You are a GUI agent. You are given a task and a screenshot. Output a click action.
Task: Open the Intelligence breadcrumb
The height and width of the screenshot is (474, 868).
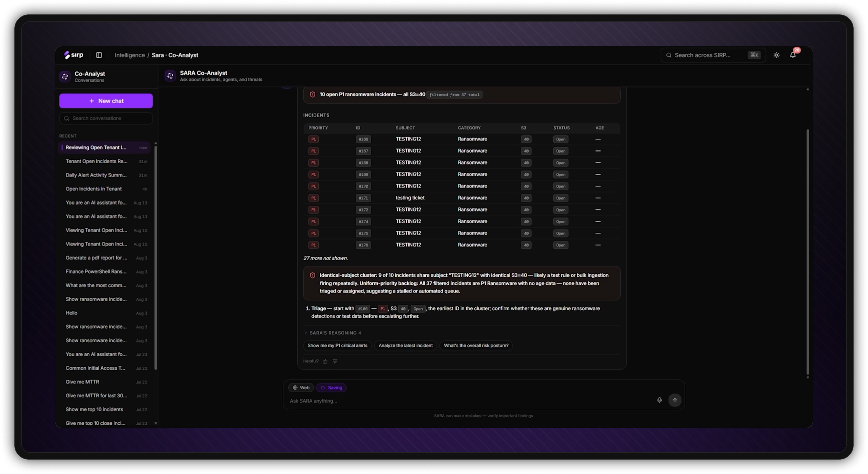click(130, 55)
